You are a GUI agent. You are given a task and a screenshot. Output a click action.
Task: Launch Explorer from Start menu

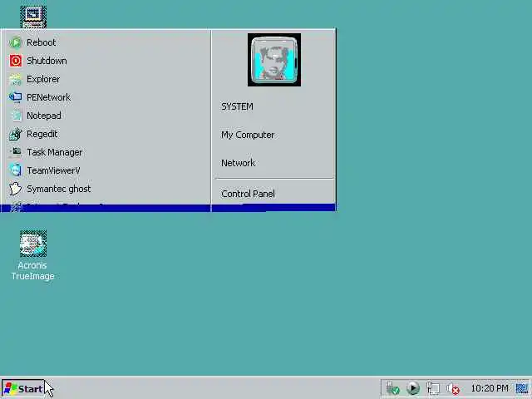[106, 79]
